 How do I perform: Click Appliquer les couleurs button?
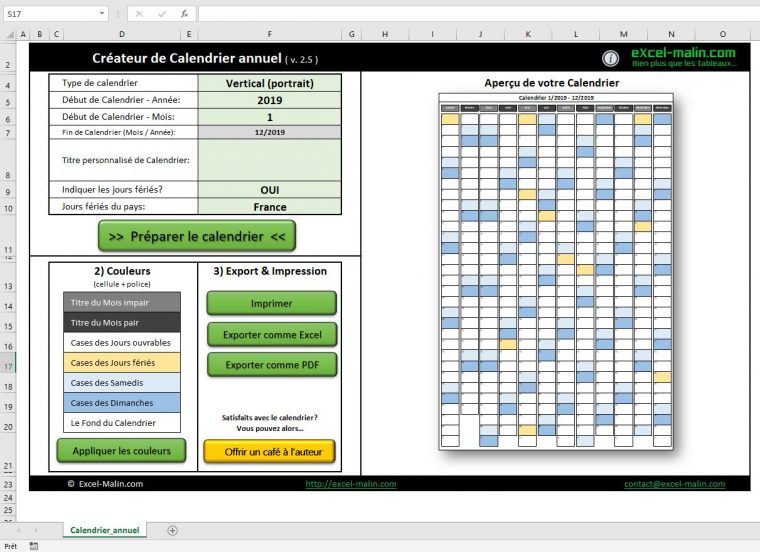point(121,451)
